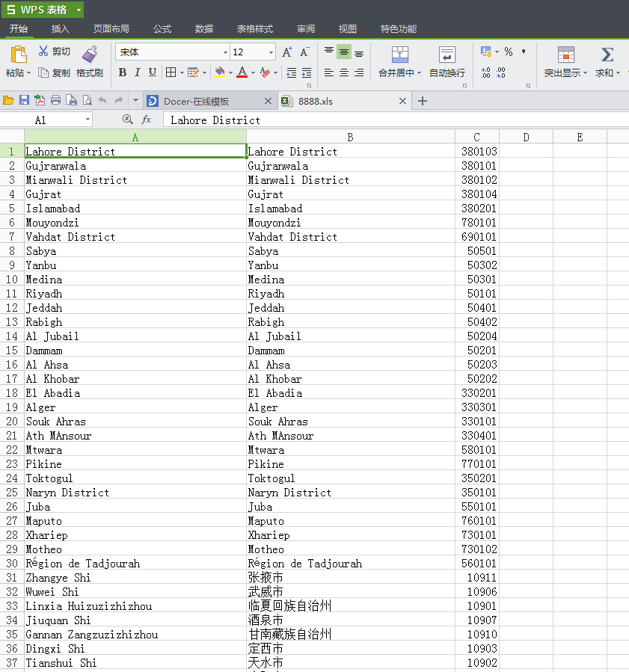Click the increase indent icon
Image resolution: width=629 pixels, height=672 pixels.
tap(307, 73)
